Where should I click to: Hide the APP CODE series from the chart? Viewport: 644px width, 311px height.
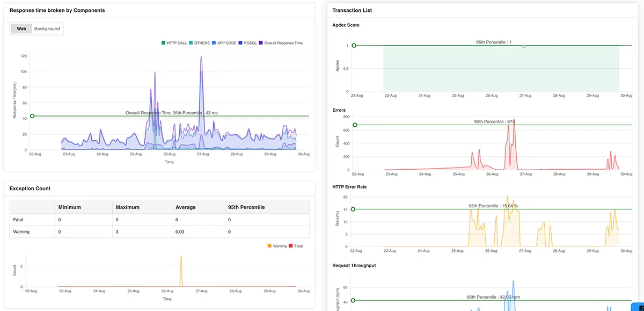214,42
